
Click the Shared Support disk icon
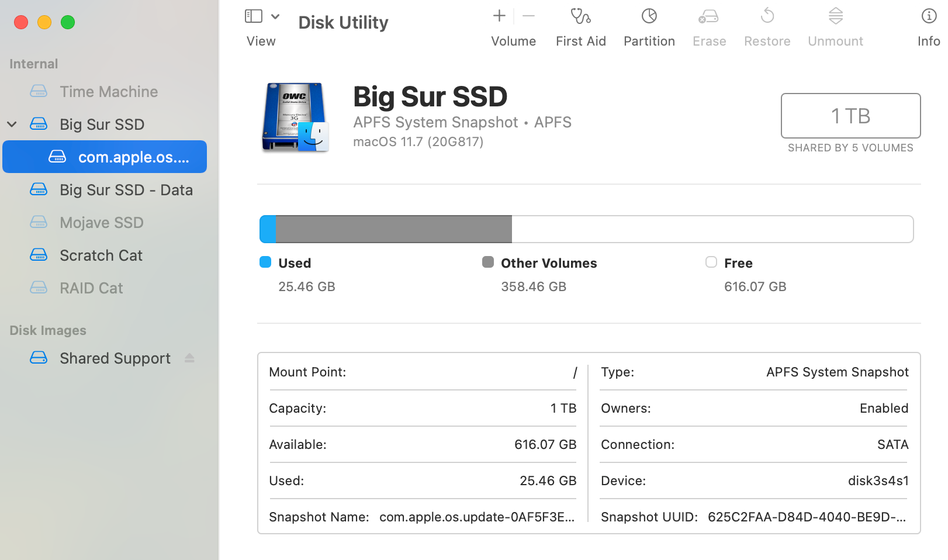(x=39, y=358)
